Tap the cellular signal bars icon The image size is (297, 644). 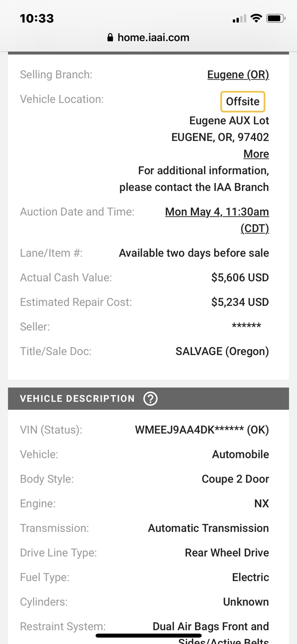tap(239, 19)
